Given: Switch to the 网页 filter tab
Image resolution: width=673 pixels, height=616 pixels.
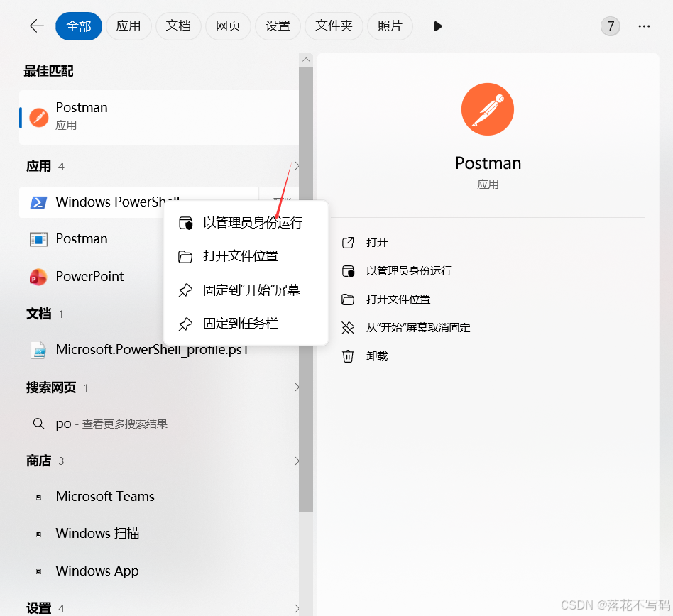Looking at the screenshot, I should pyautogui.click(x=228, y=26).
